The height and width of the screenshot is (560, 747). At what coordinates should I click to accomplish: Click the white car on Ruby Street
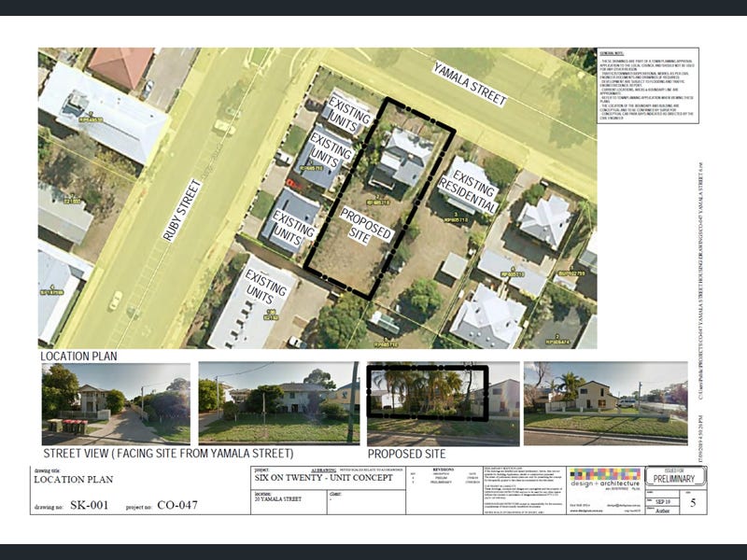click(x=115, y=300)
